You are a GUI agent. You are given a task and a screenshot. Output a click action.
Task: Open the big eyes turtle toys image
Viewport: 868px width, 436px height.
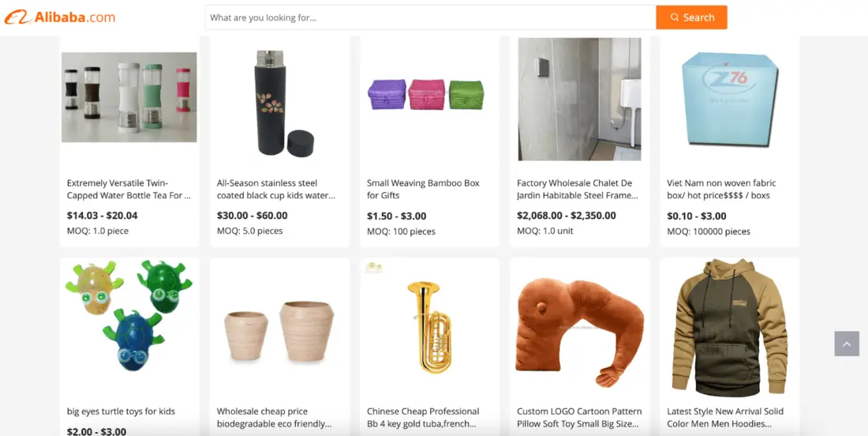pyautogui.click(x=129, y=316)
